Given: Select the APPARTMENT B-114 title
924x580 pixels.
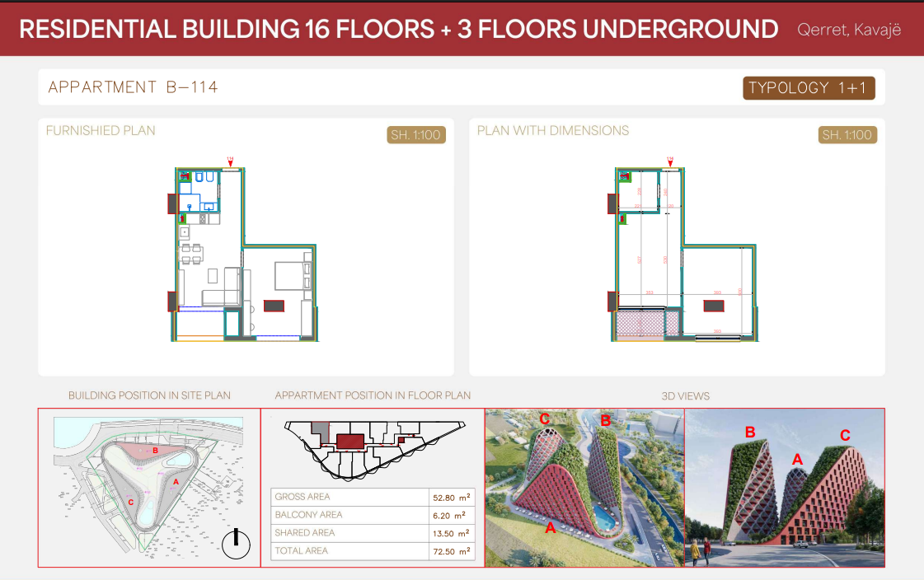Looking at the screenshot, I should click(134, 87).
